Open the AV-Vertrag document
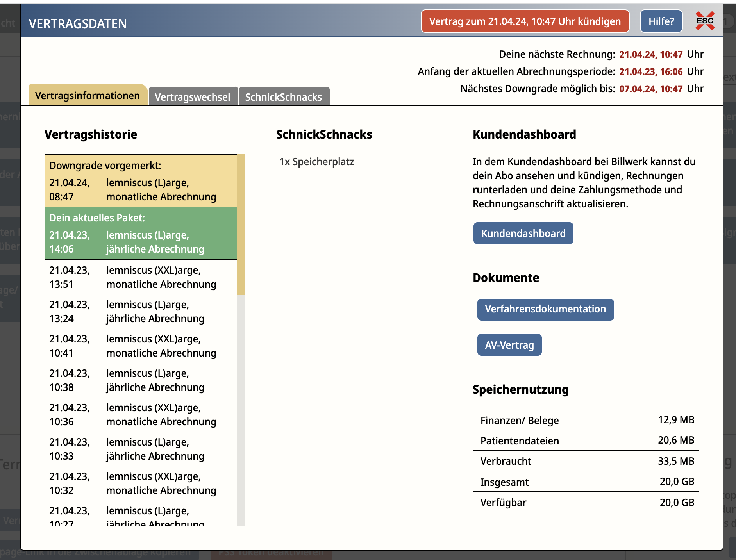Image resolution: width=736 pixels, height=560 pixels. click(x=509, y=345)
